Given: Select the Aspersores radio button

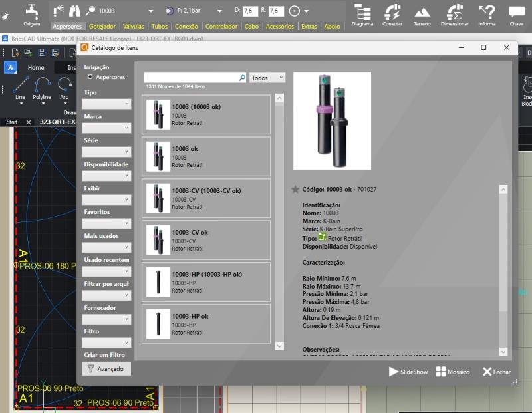Looking at the screenshot, I should pos(90,77).
